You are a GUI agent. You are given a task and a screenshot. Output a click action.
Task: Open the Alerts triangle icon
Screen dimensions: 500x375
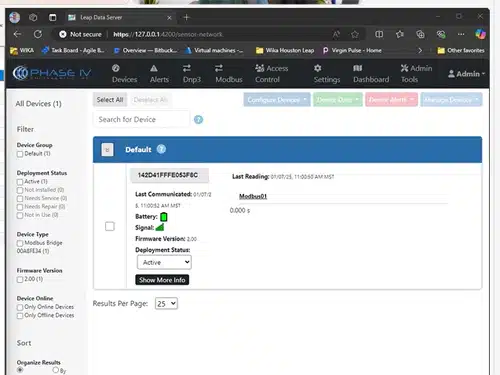coord(154,68)
